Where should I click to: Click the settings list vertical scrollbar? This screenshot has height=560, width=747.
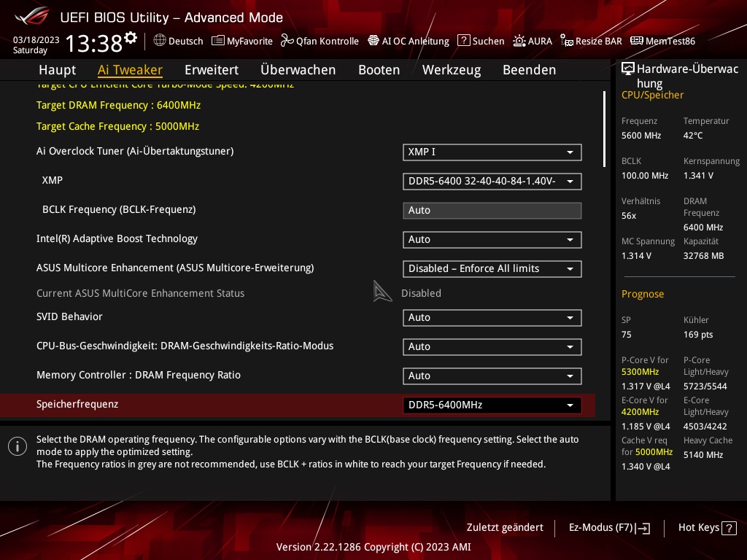click(604, 128)
